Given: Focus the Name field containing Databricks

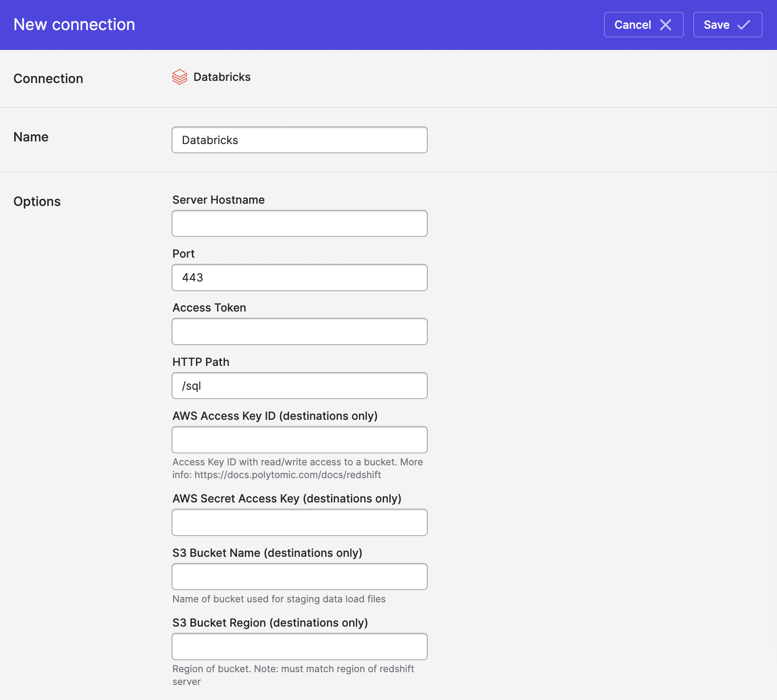Looking at the screenshot, I should (300, 140).
